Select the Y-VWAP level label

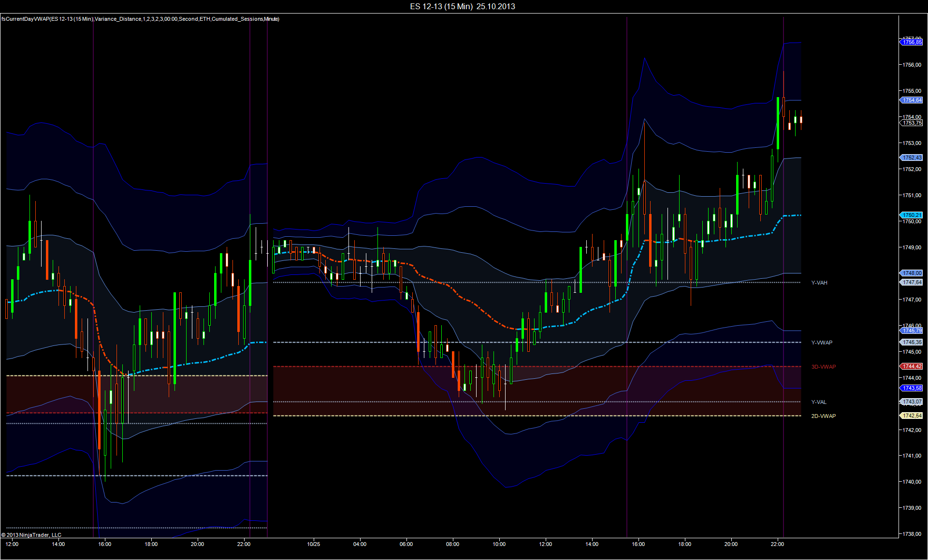[x=821, y=343]
